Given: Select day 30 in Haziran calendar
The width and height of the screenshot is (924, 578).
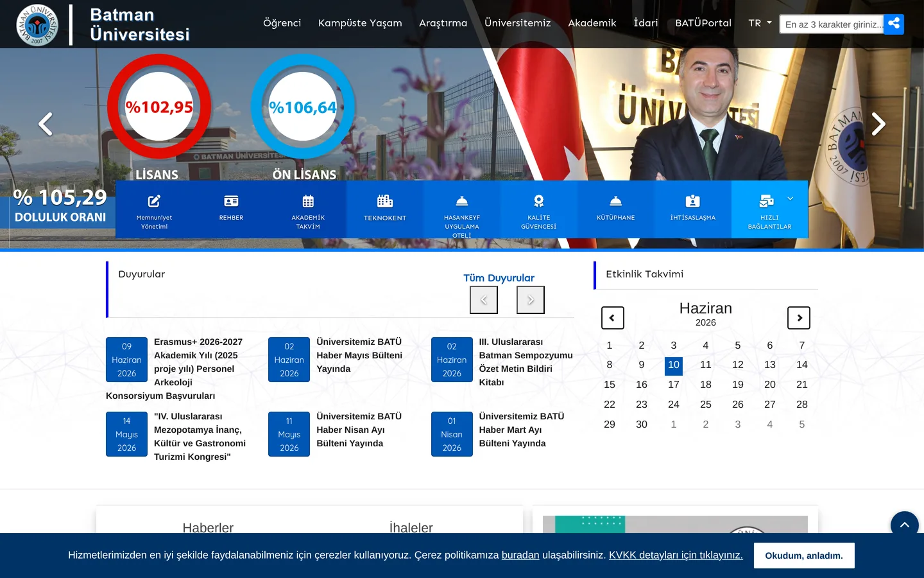Looking at the screenshot, I should pos(642,425).
